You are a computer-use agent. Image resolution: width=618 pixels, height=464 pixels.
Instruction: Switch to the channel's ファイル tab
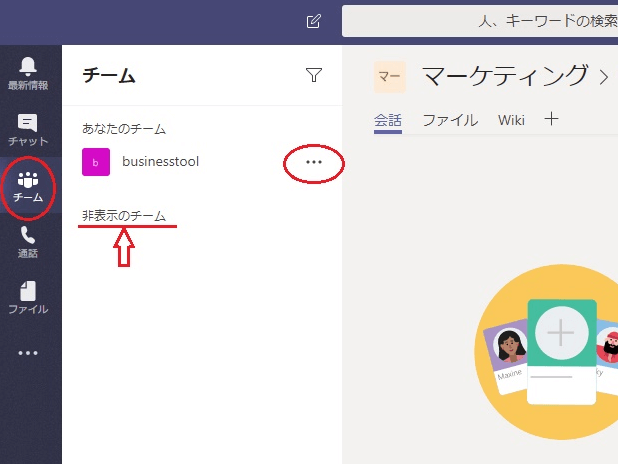pos(450,120)
